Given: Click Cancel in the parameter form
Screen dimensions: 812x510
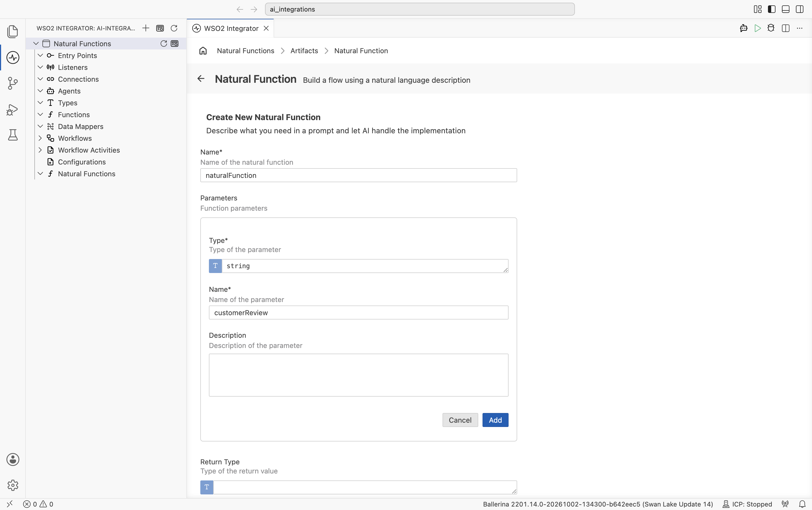Looking at the screenshot, I should (x=460, y=420).
